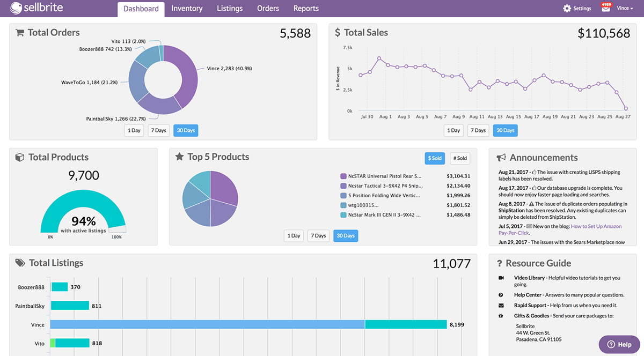Viewport: 644px width, 356px height.
Task: Switch Top 5 Products to $ Sold
Action: (x=435, y=158)
